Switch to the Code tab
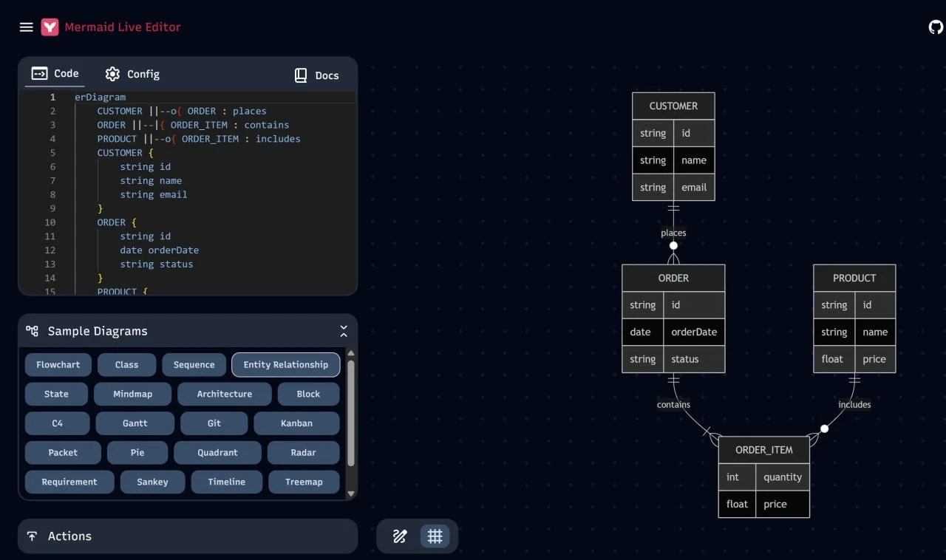 click(55, 74)
